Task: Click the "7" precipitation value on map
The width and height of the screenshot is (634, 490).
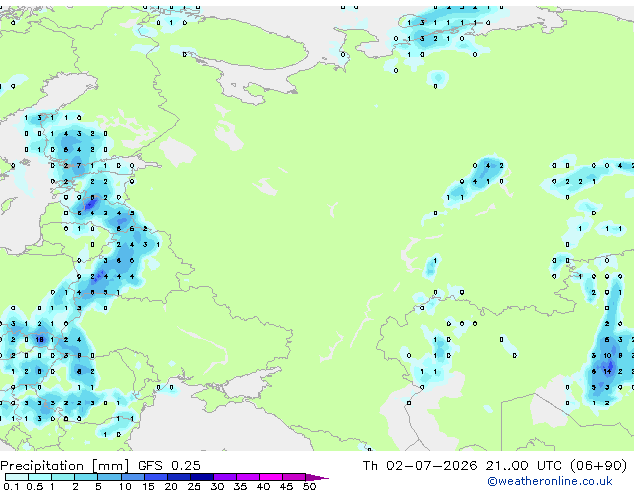Action: pos(79,165)
